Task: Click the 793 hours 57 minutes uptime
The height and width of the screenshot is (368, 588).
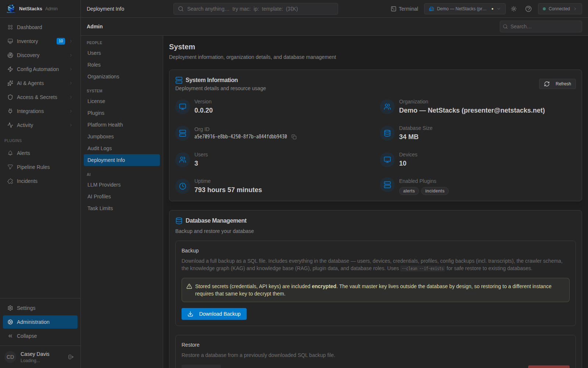Action: click(x=228, y=190)
